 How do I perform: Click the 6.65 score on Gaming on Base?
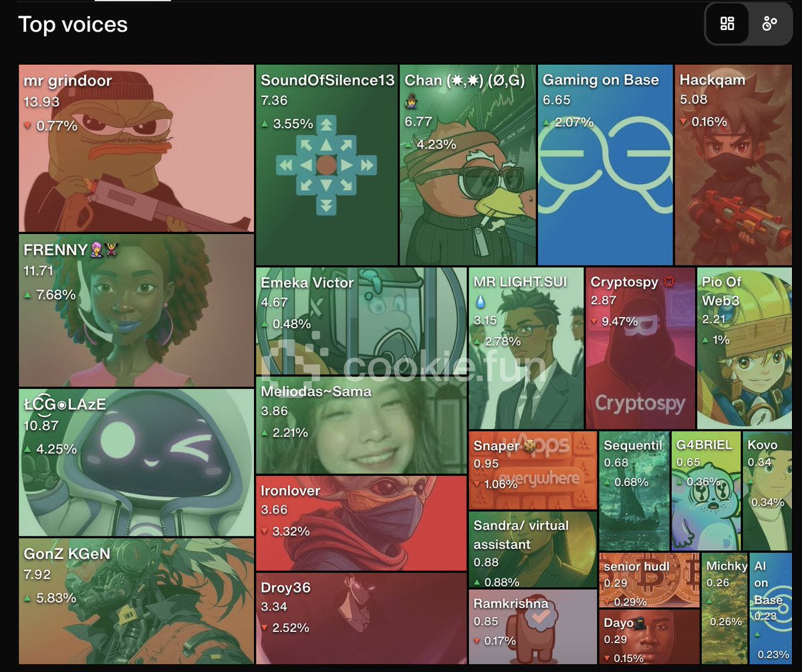(x=557, y=100)
